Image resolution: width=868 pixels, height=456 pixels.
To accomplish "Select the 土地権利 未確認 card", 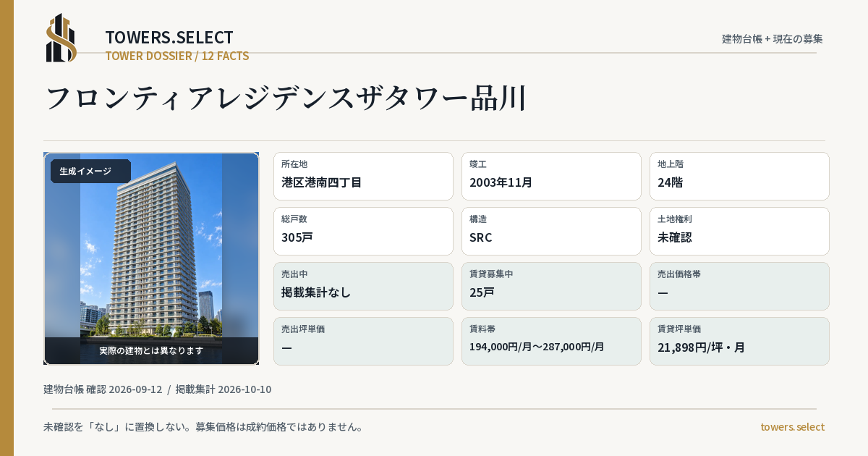I will click(739, 231).
